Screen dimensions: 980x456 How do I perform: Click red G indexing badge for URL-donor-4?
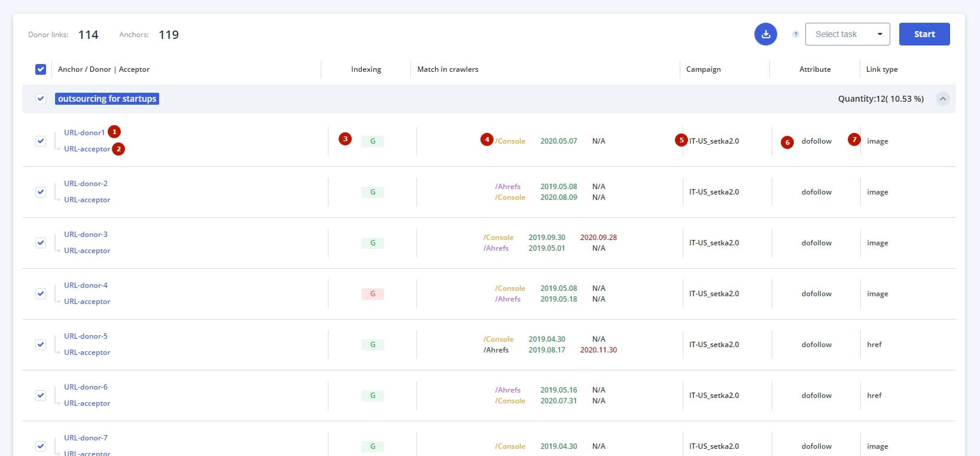[x=373, y=294]
